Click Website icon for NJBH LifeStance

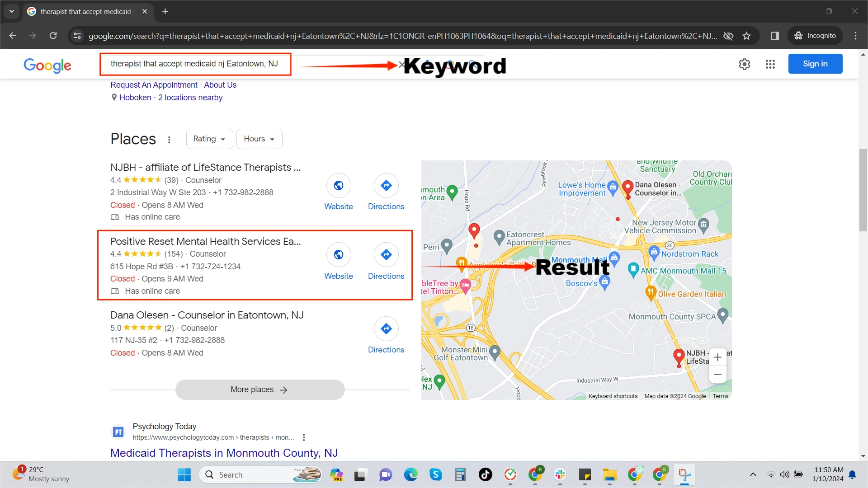tap(339, 185)
